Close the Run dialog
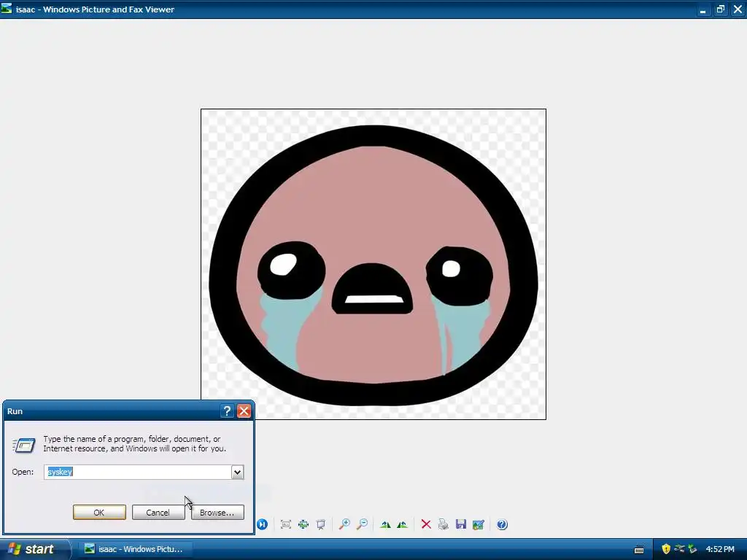The image size is (747, 560). point(244,411)
